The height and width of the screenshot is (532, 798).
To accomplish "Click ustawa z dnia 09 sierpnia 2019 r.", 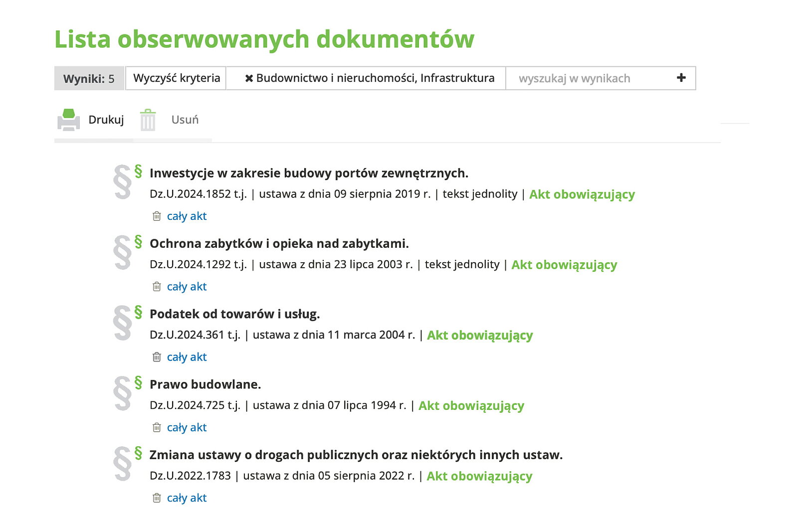I will click(x=345, y=194).
